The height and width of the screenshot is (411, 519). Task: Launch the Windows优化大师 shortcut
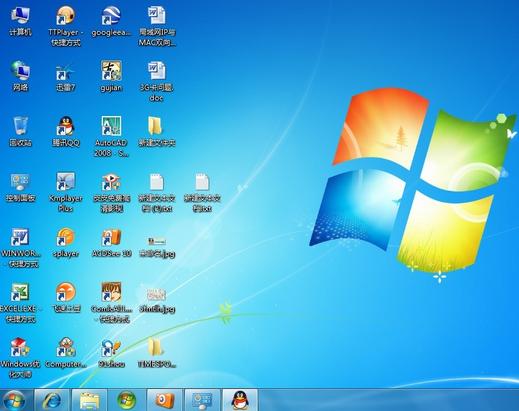[20, 358]
